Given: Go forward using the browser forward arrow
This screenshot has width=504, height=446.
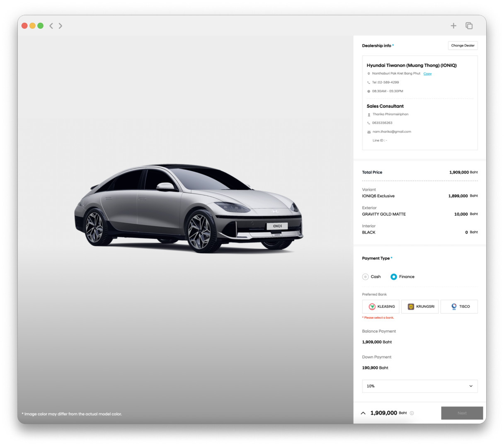Looking at the screenshot, I should (61, 26).
